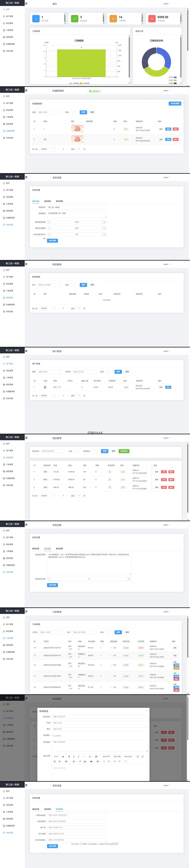Click 保存设置 under 订单过期时间 setting
The height and width of the screenshot is (868, 190).
point(52,241)
